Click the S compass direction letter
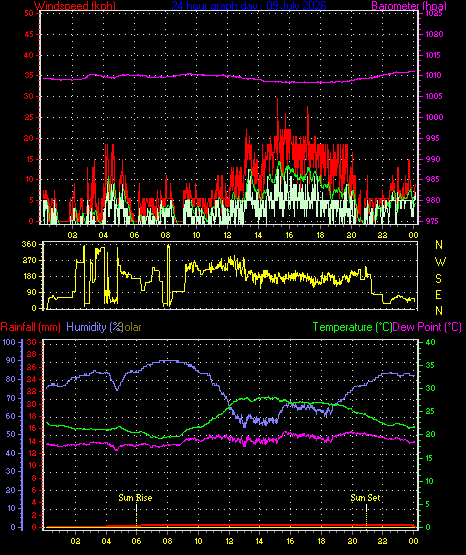The image size is (466, 555). tap(438, 279)
